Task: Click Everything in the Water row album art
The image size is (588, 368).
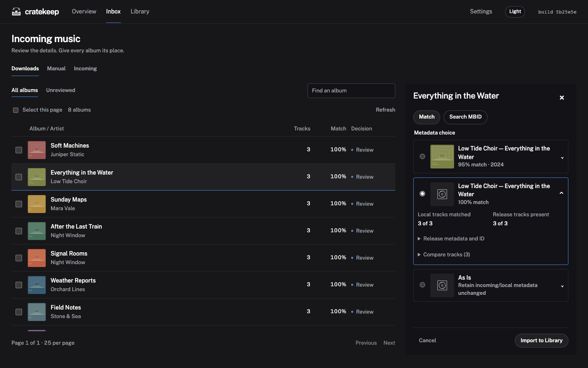Action: pyautogui.click(x=37, y=177)
